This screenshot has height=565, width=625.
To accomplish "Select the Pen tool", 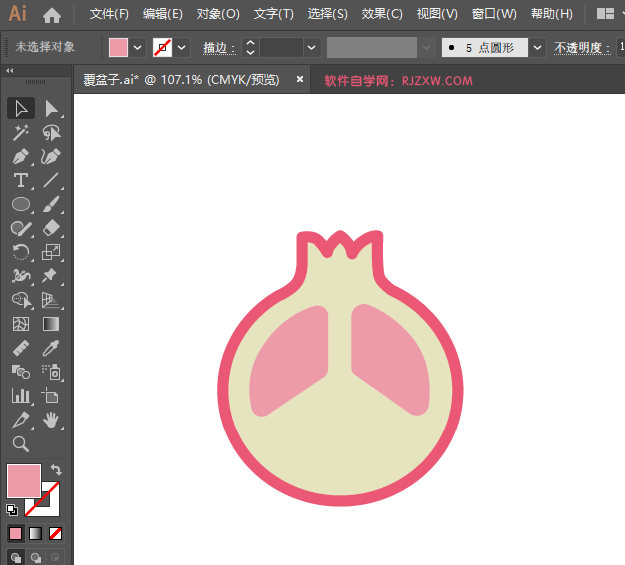I will point(21,157).
